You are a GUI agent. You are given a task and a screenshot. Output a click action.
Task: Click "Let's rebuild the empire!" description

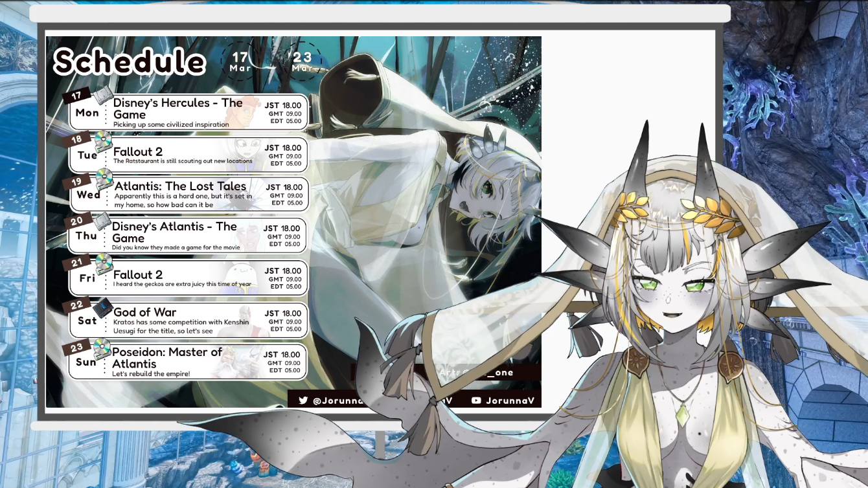pyautogui.click(x=151, y=374)
